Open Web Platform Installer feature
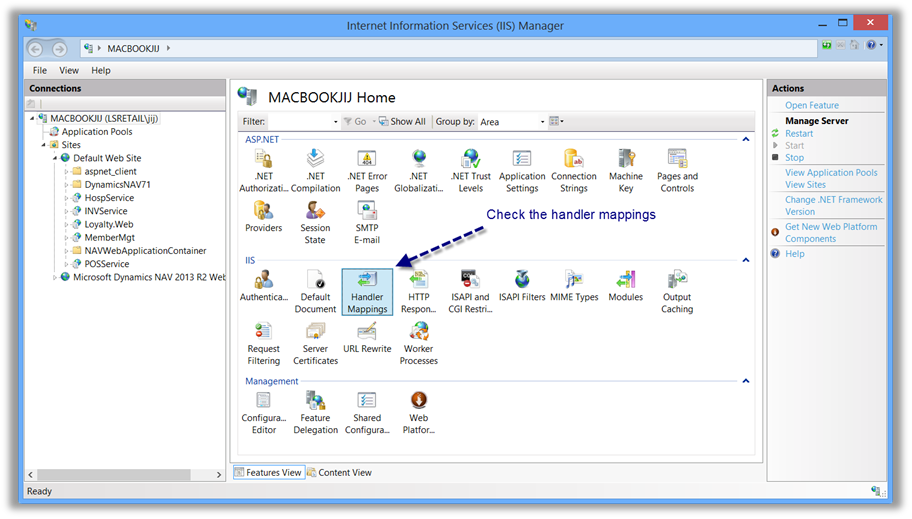The image size is (912, 519). 419,413
